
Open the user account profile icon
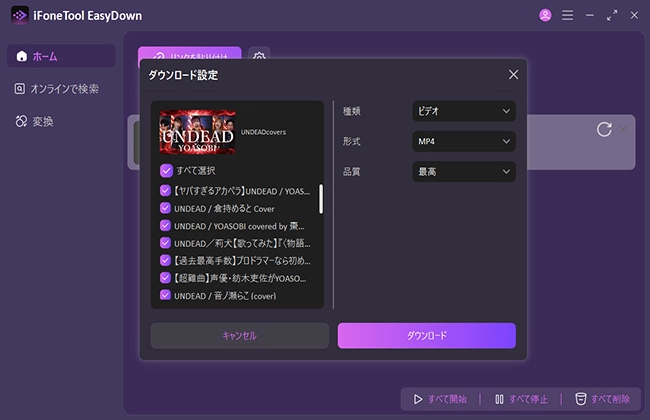(545, 15)
